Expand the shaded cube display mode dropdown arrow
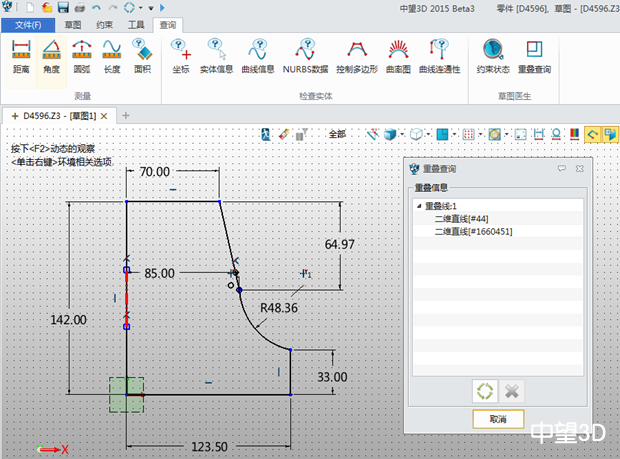The height and width of the screenshot is (459, 620). pos(404,133)
